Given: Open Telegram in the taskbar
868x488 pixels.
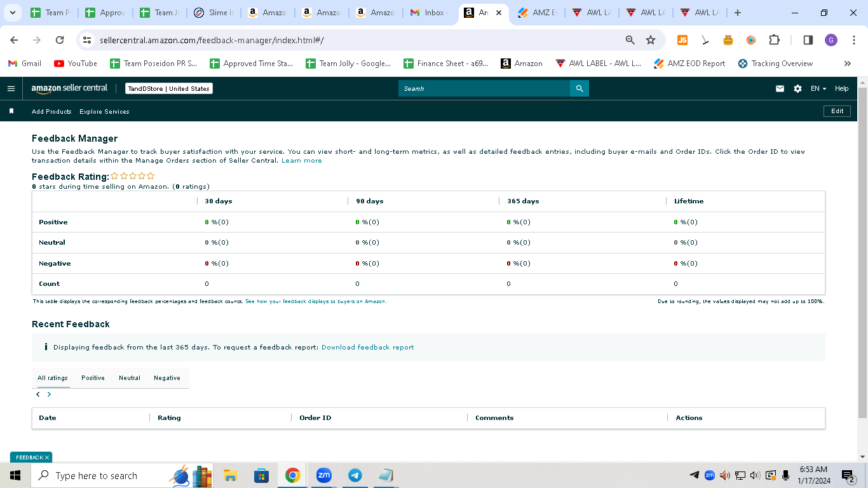Looking at the screenshot, I should [x=355, y=475].
